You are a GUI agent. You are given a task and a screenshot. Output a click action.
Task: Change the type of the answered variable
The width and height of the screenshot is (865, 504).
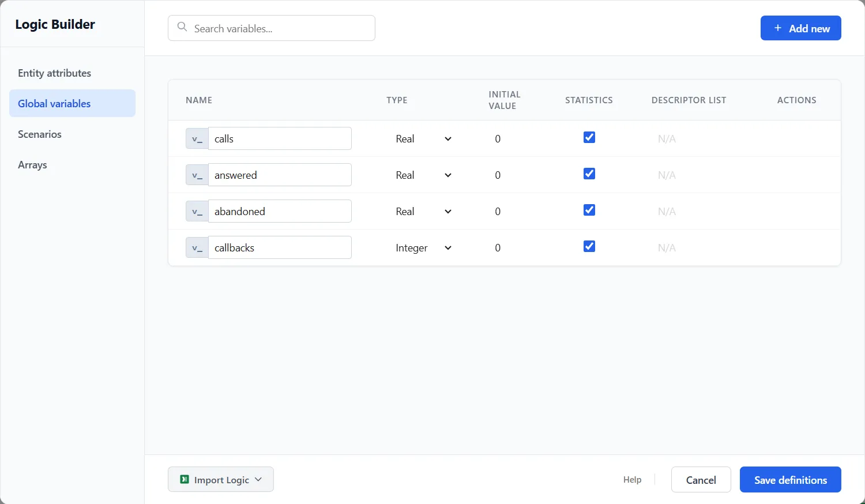pyautogui.click(x=424, y=175)
